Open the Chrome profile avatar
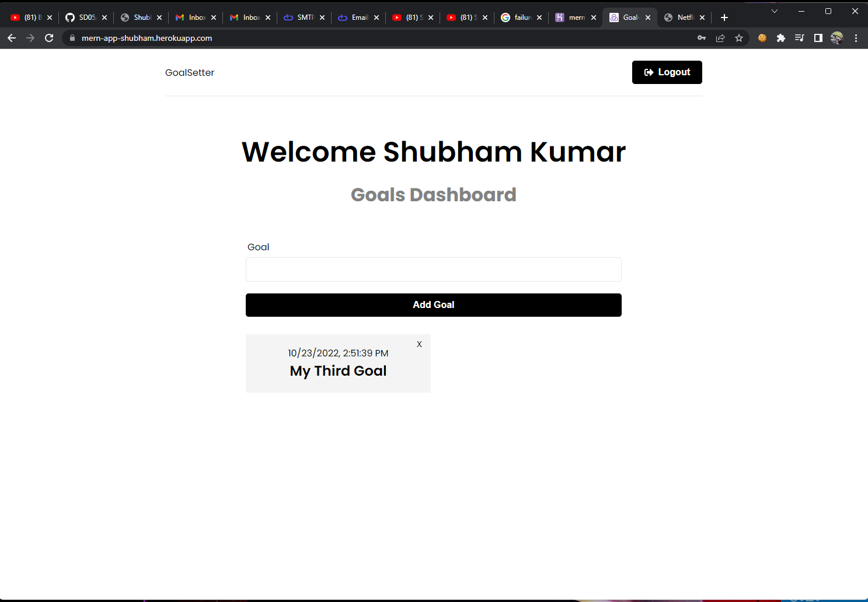 pyautogui.click(x=837, y=38)
